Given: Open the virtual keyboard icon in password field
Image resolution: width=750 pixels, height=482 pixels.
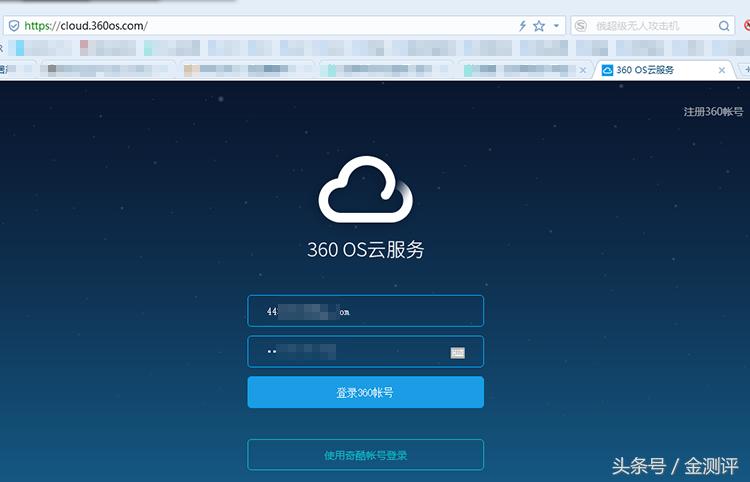Looking at the screenshot, I should click(458, 352).
